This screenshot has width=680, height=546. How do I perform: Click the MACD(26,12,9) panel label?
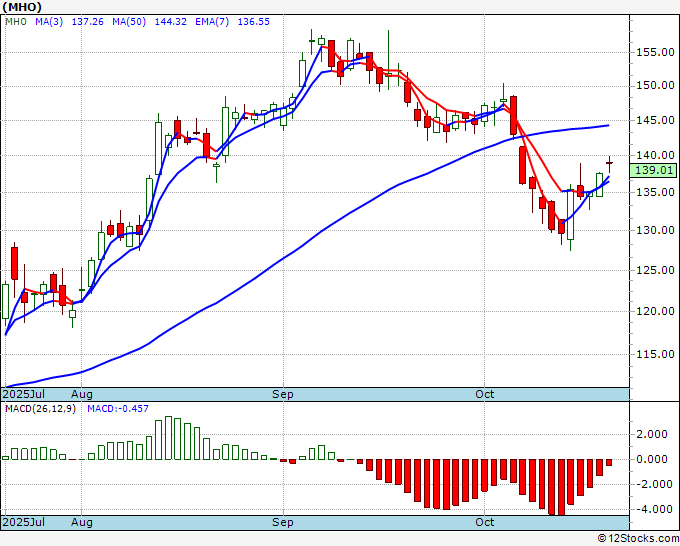pyautogui.click(x=40, y=409)
